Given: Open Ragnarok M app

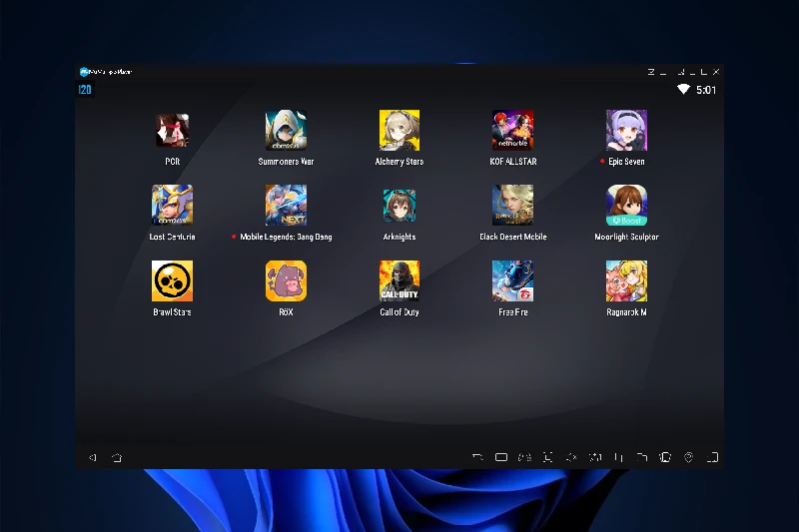Looking at the screenshot, I should 626,281.
